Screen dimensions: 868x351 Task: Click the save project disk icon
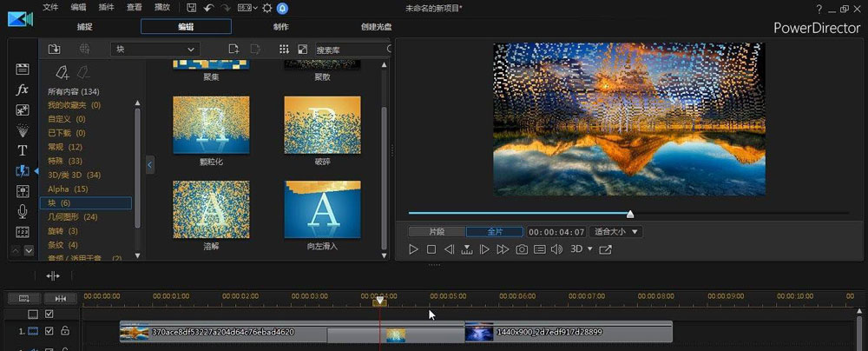click(192, 8)
